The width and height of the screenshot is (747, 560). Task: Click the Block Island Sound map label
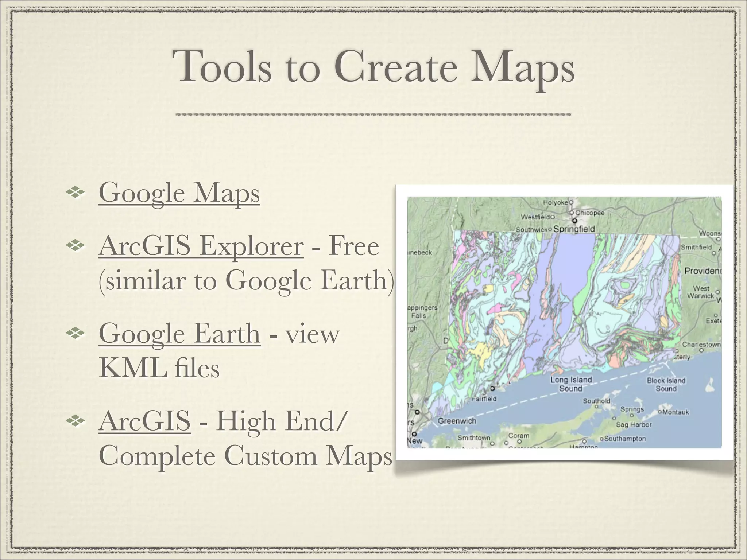pos(666,384)
